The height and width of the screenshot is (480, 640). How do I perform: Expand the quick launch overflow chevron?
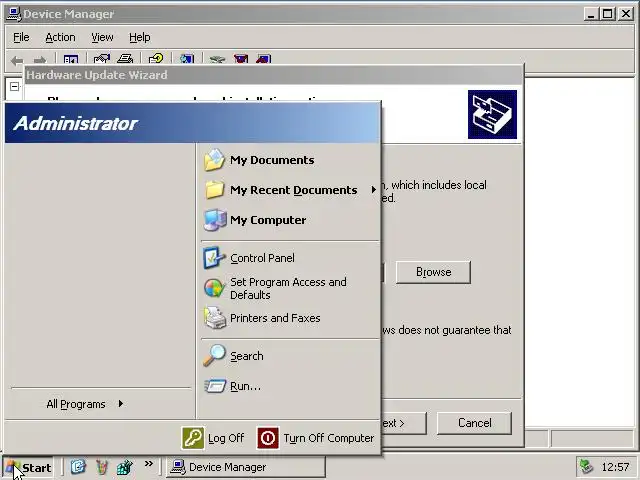[x=149, y=463]
